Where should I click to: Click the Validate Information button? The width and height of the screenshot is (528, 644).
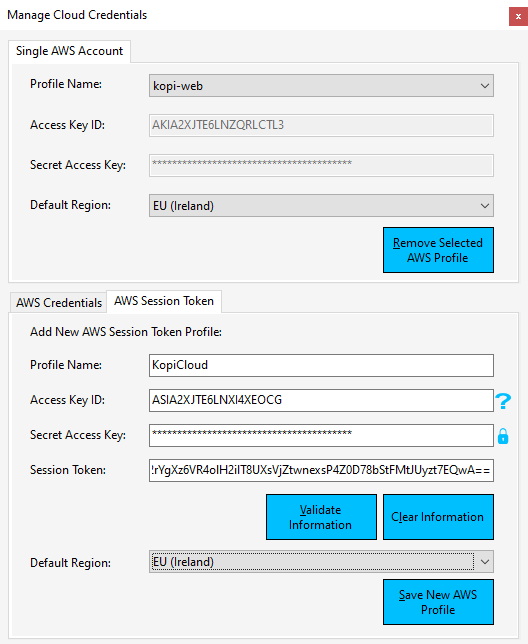click(x=321, y=517)
